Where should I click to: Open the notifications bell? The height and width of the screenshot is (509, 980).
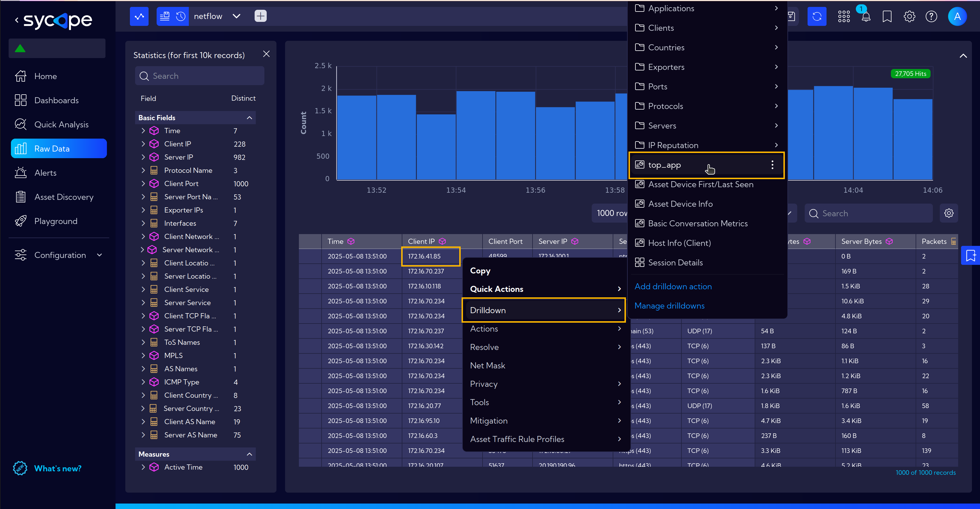click(x=866, y=16)
